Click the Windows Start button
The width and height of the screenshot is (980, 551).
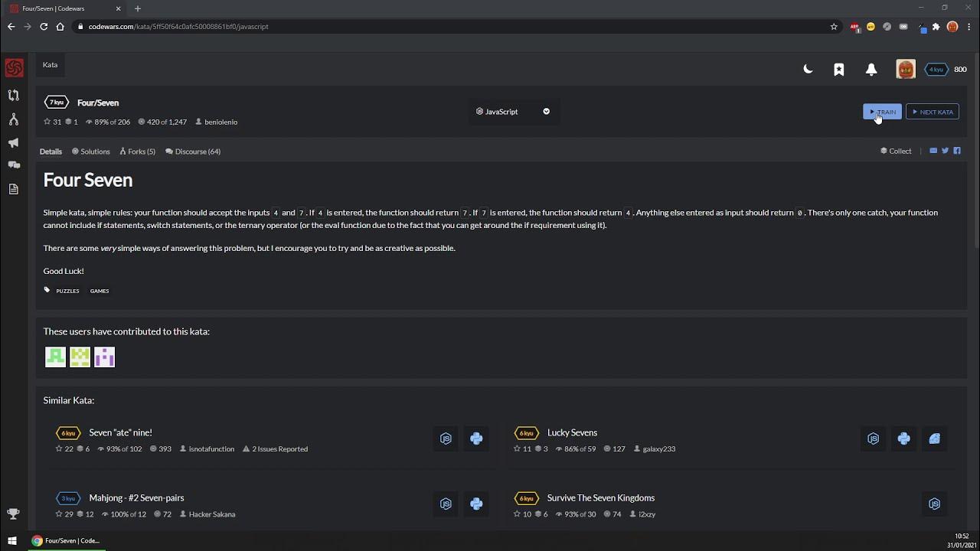point(12,541)
